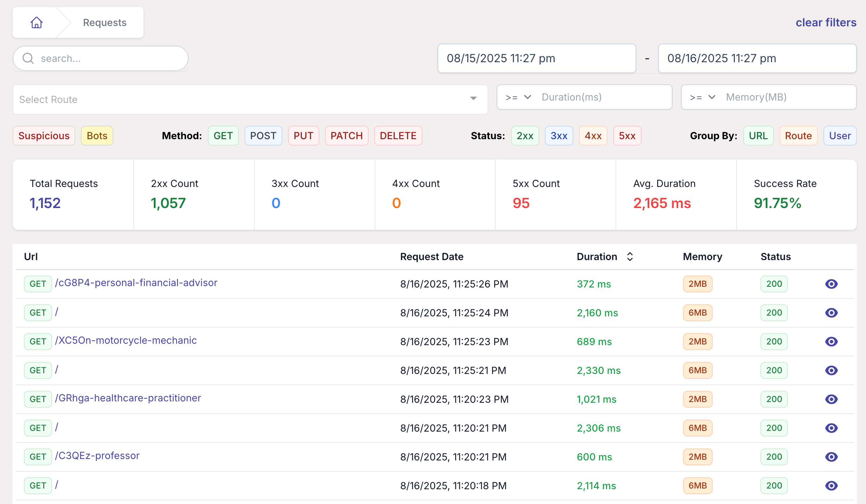Group requests by User
The image size is (866, 504).
tap(840, 136)
